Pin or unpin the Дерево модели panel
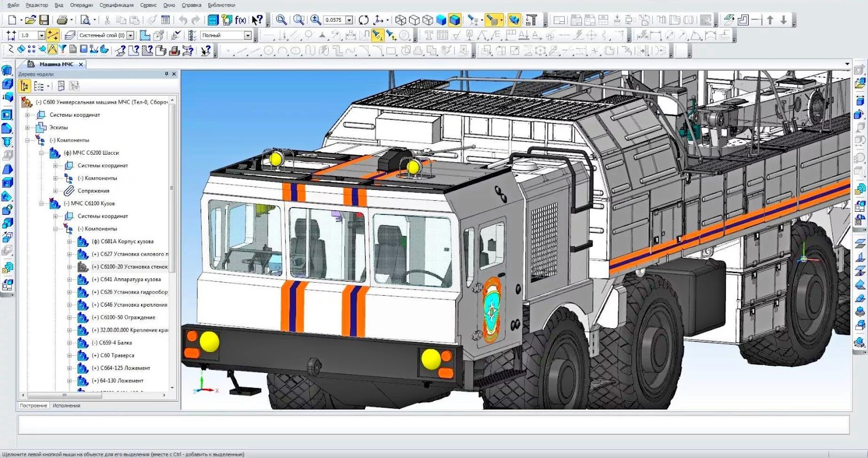The width and height of the screenshot is (868, 458). pos(167,74)
